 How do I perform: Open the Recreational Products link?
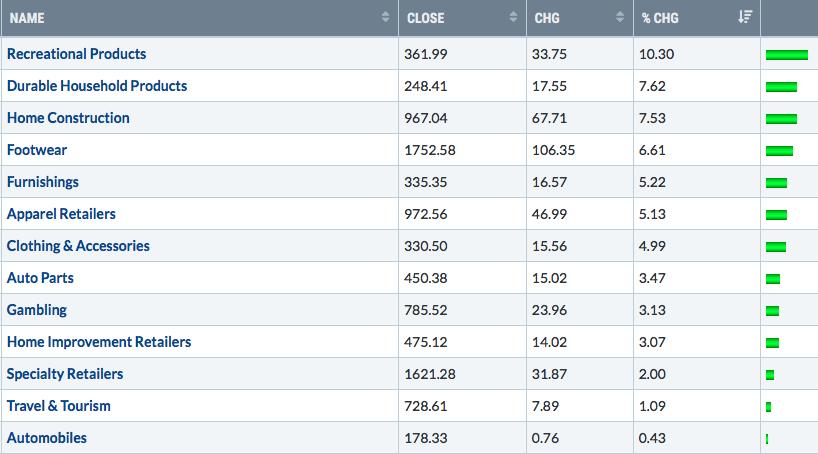tap(76, 54)
